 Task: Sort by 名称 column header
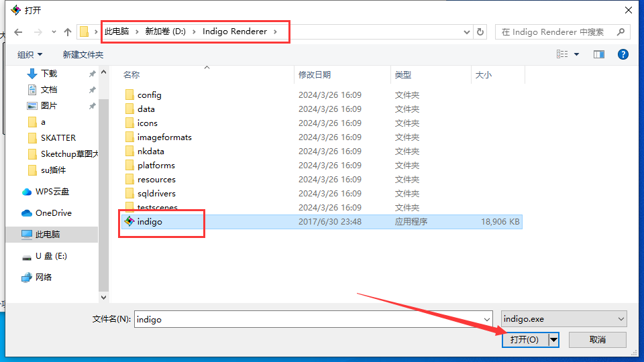(131, 74)
